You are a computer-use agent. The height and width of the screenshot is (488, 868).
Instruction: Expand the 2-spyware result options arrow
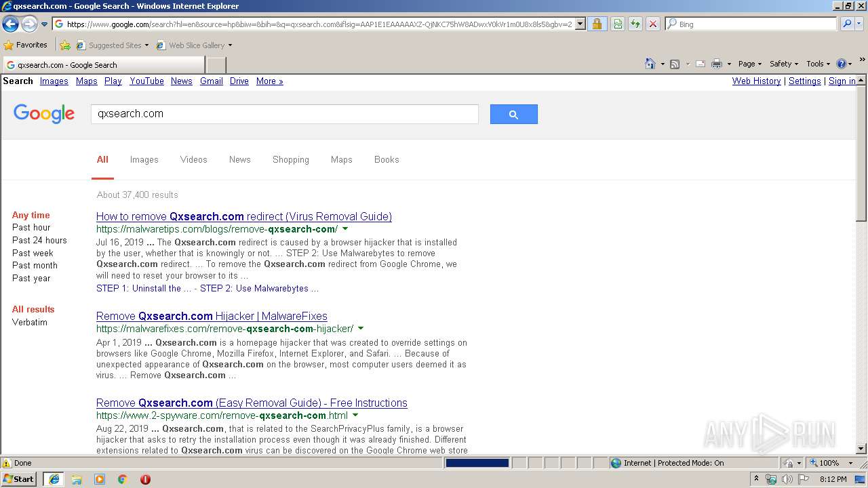355,415
